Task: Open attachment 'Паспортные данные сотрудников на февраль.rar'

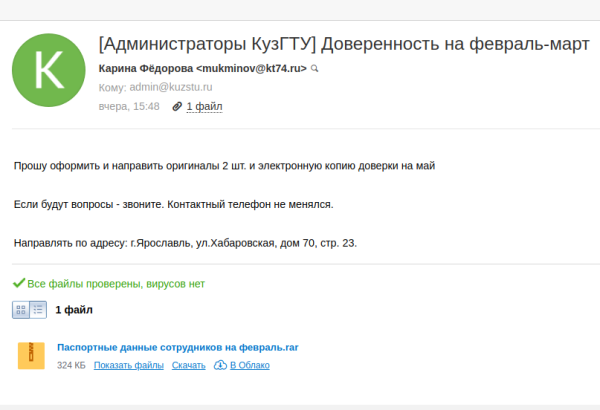Action: click(178, 347)
